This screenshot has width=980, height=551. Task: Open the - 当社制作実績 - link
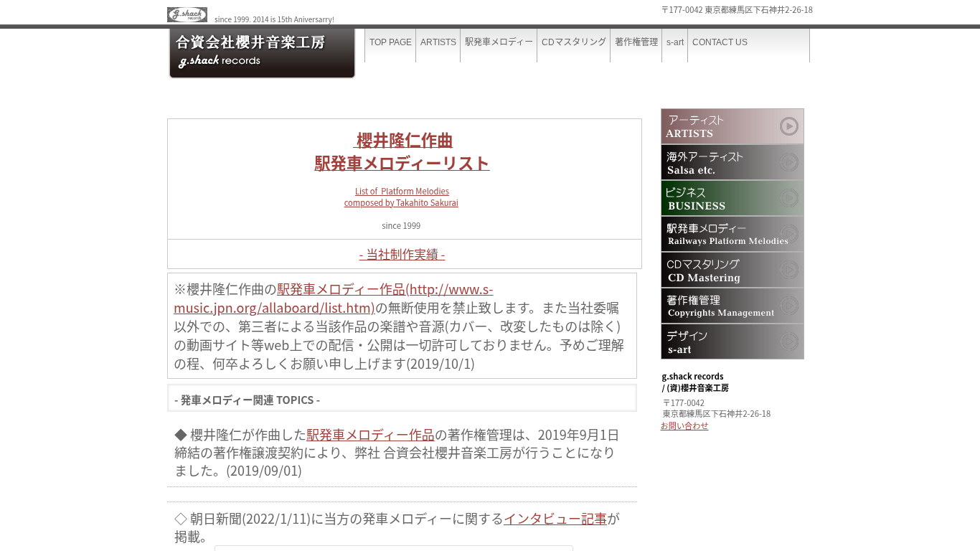pos(402,254)
